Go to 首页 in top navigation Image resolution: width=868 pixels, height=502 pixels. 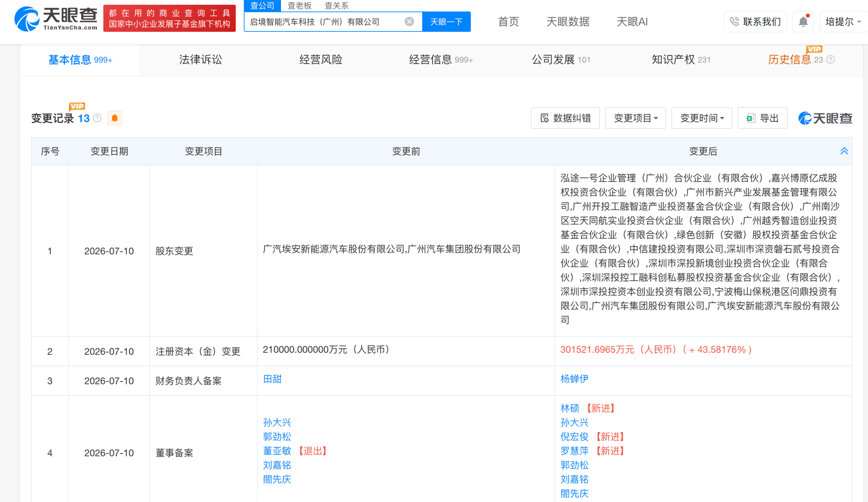point(509,22)
